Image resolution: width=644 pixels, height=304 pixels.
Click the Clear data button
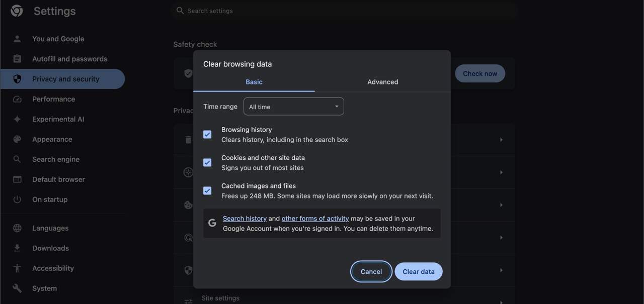click(419, 271)
